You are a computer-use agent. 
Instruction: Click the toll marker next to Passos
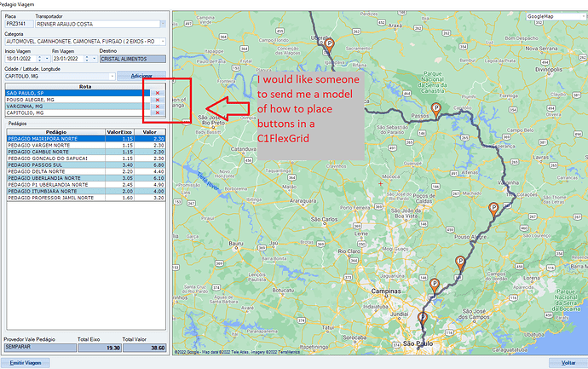pyautogui.click(x=435, y=110)
